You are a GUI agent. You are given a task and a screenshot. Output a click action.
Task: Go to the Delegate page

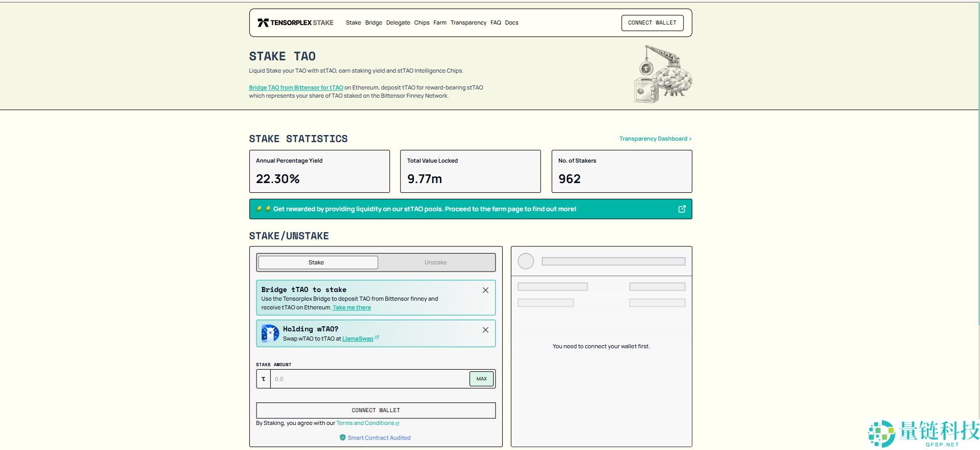[398, 23]
